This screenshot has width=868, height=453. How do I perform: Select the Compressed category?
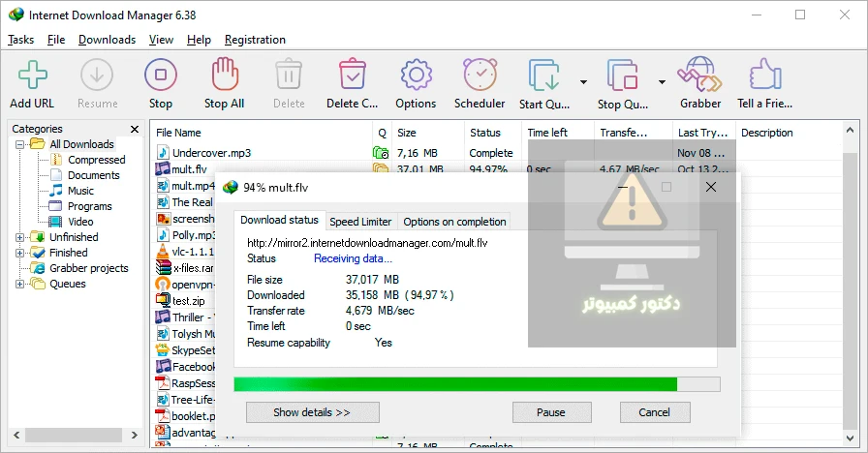[96, 160]
